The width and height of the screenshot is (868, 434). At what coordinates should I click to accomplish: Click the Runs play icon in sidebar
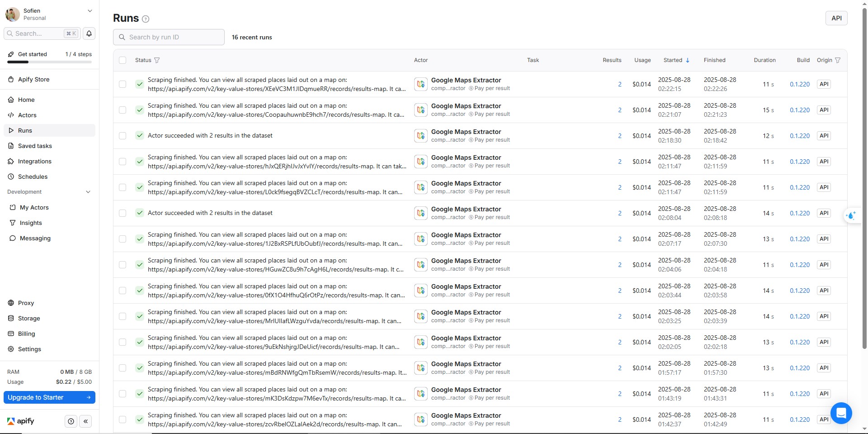pos(11,130)
